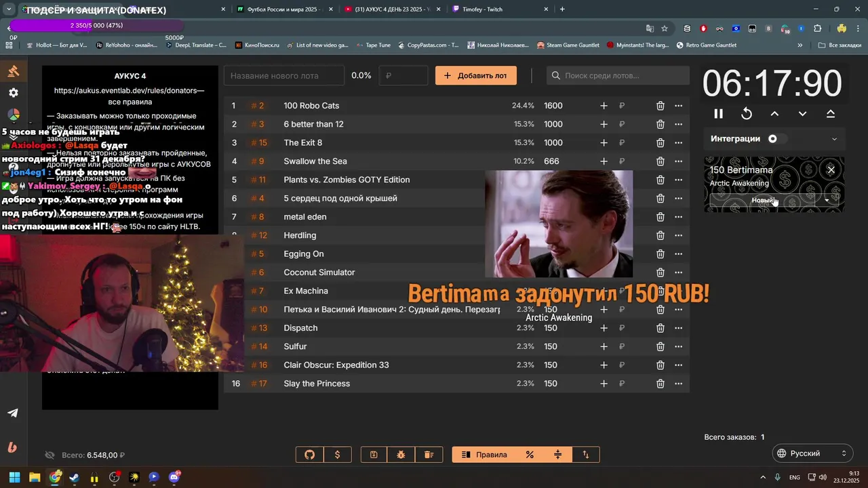The image size is (868, 488).
Task: Open more options for Clair Obscur: Expedition 33
Action: click(x=678, y=365)
